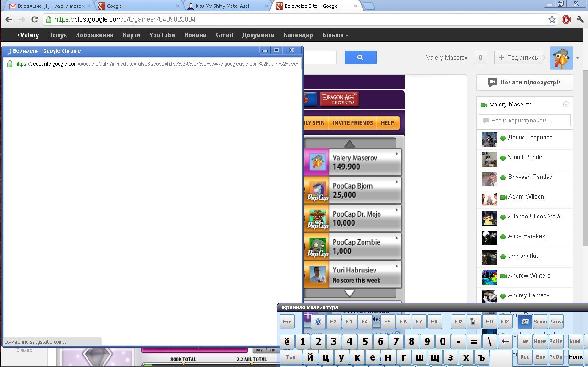Click Денис Гаврилов's chat avatar

(489, 139)
